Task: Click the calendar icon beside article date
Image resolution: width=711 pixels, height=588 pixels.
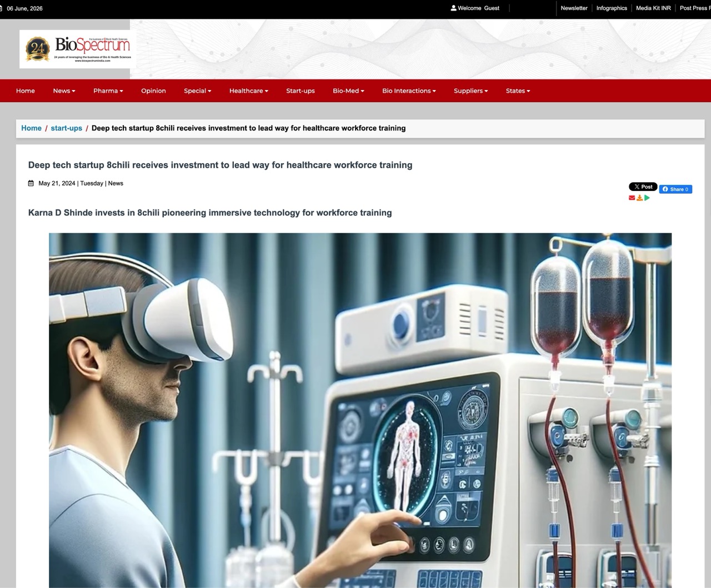Action: 31,183
